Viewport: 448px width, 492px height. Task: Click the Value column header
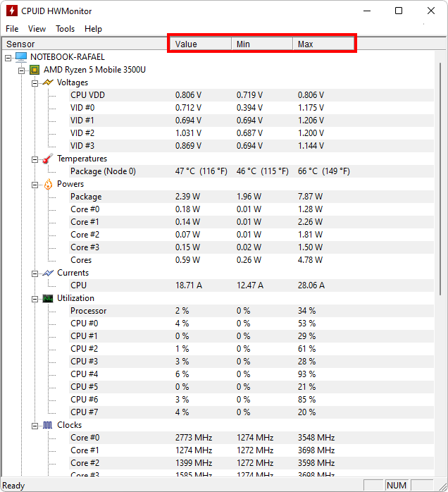200,44
